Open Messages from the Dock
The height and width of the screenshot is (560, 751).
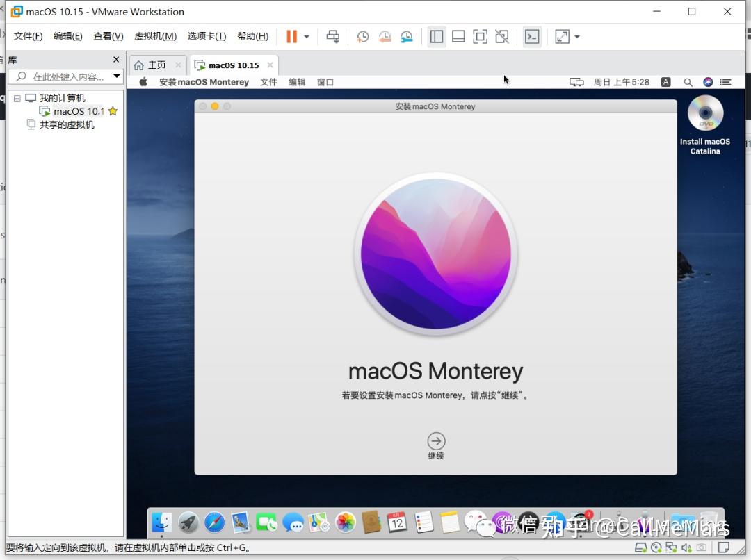coord(293,522)
